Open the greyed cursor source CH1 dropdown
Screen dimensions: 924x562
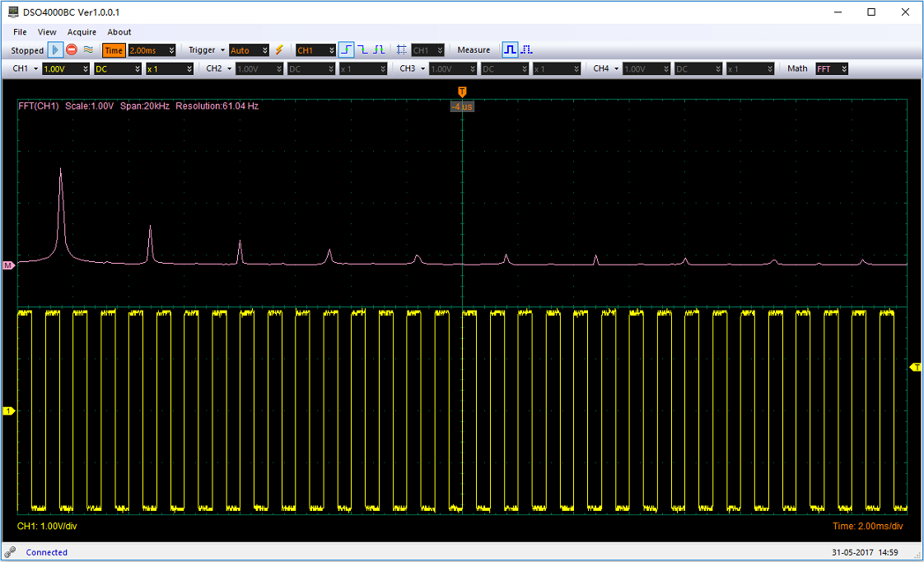click(x=427, y=50)
